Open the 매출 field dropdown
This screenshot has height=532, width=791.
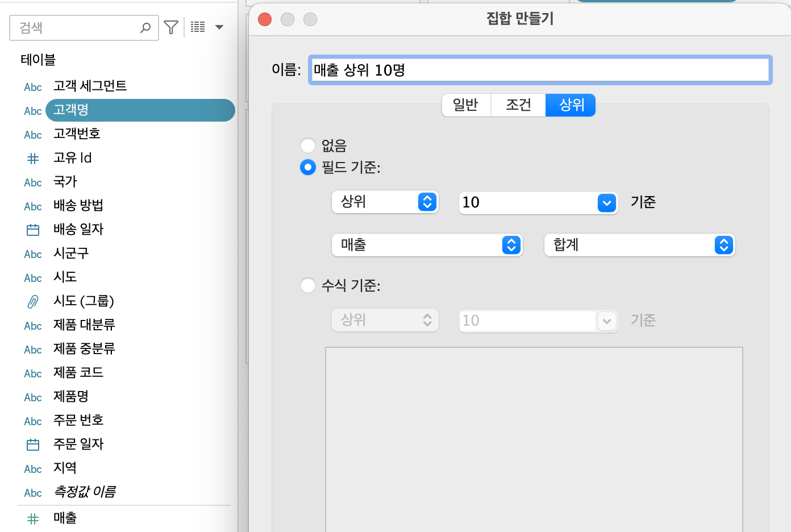[x=427, y=245]
